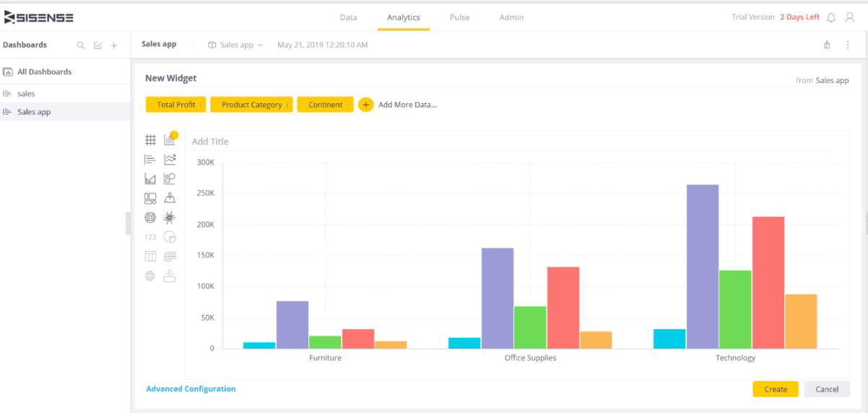Choose the pie chart type icon

pos(170,237)
